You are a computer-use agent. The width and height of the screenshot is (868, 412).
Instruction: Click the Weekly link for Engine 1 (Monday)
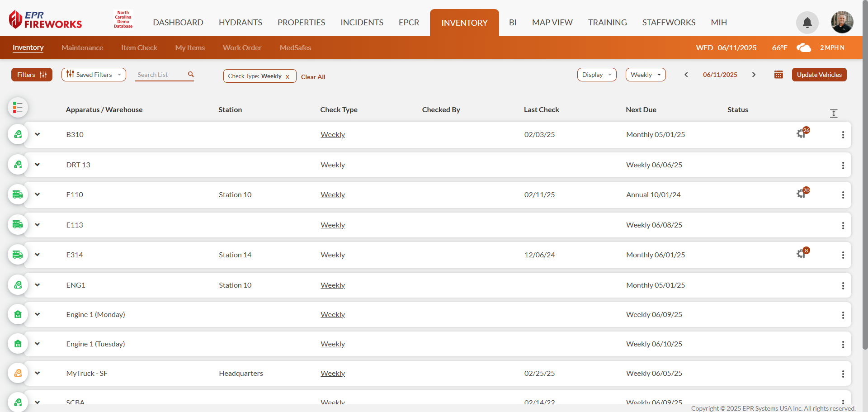pyautogui.click(x=332, y=314)
